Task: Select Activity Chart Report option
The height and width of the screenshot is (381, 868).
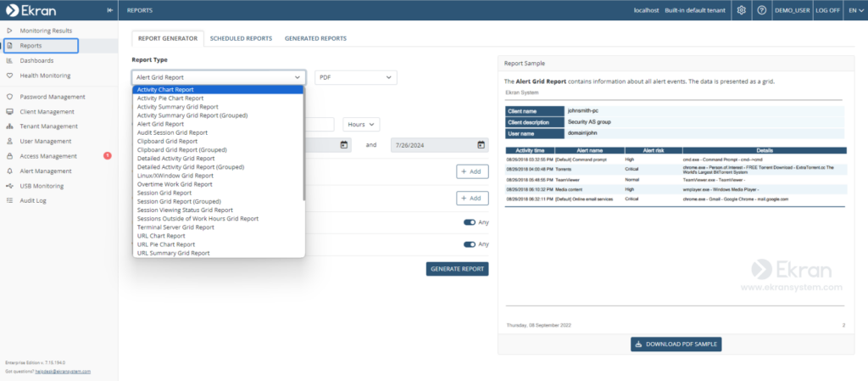Action: pos(218,89)
